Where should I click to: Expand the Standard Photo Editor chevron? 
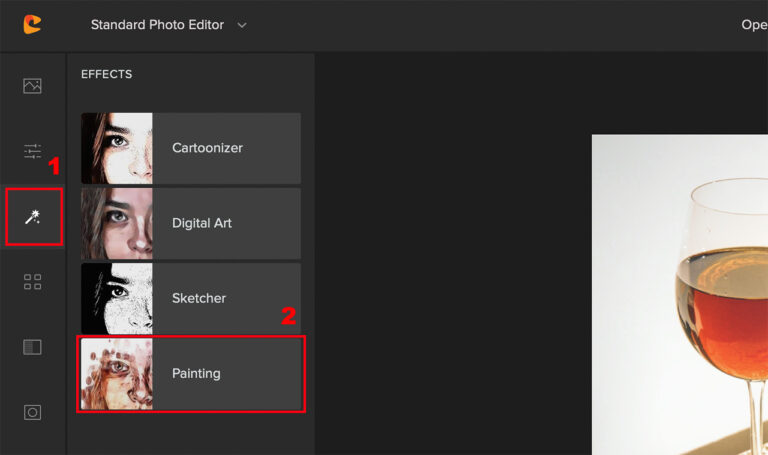[x=242, y=25]
